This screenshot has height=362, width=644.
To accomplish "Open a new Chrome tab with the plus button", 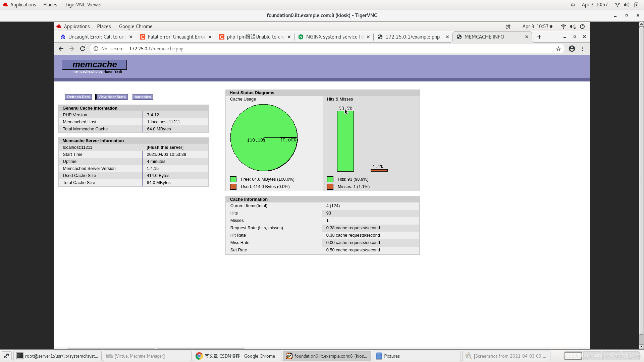I will click(x=539, y=37).
